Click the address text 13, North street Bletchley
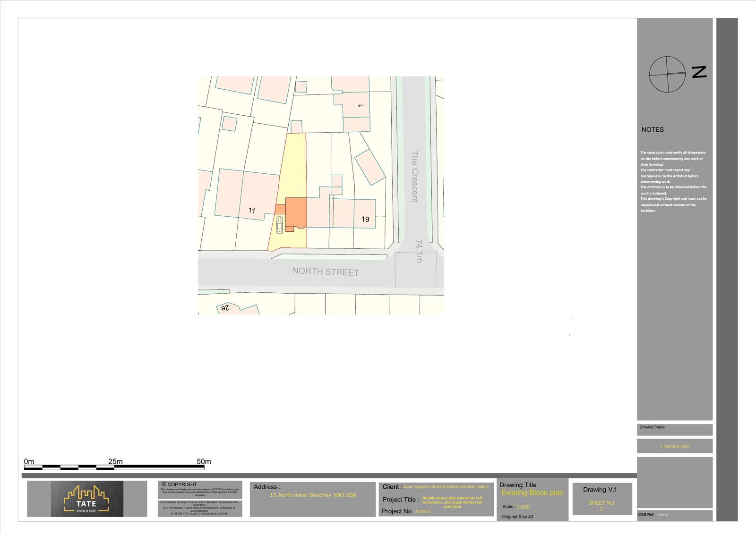This screenshot has height=534, width=756. 313,495
